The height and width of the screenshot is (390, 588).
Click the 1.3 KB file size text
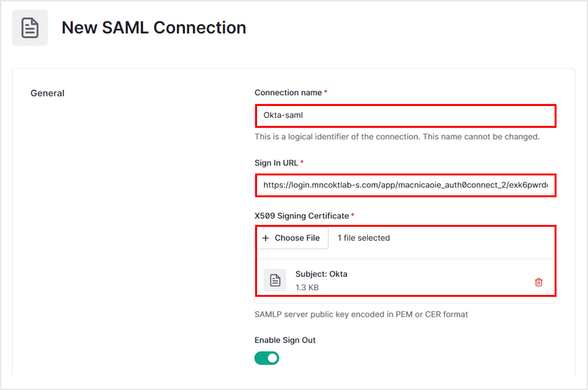click(x=307, y=287)
